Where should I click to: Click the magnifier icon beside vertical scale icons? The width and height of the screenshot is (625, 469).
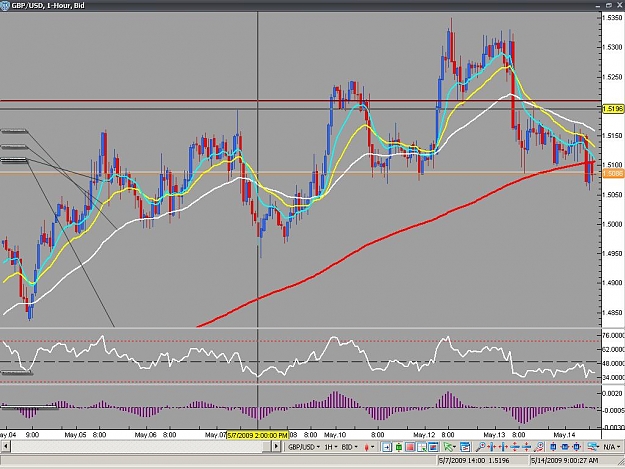[x=538, y=447]
